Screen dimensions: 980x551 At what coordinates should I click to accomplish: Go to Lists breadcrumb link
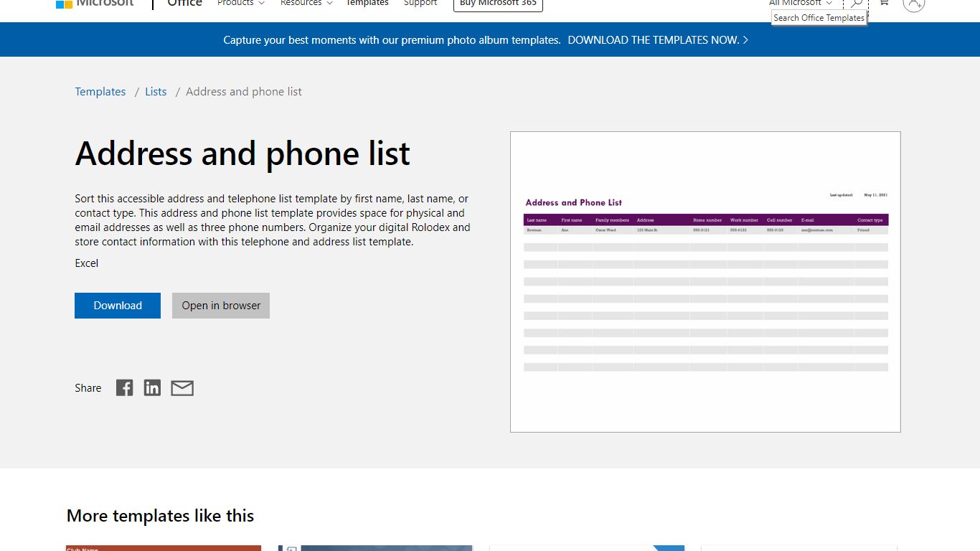(156, 92)
